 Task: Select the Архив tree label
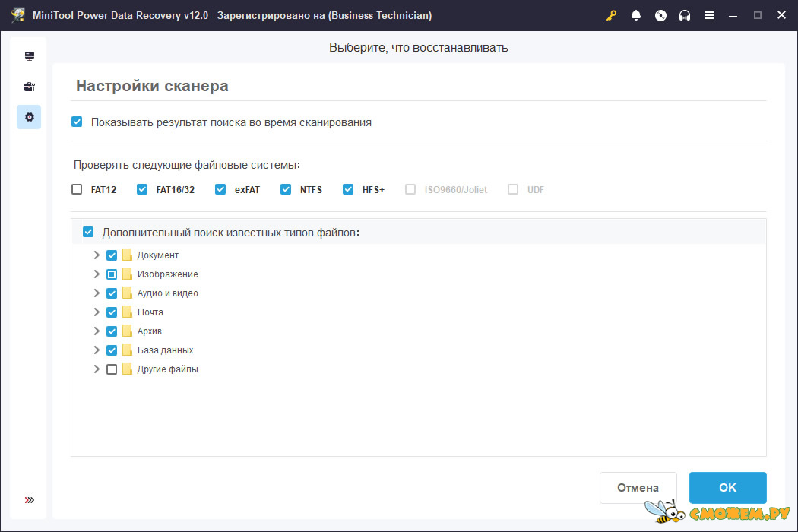coord(149,331)
